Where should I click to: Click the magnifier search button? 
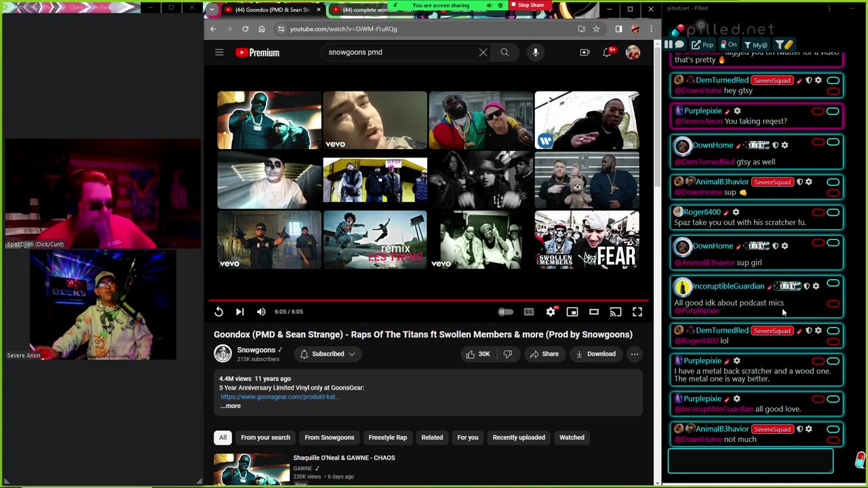tap(505, 52)
